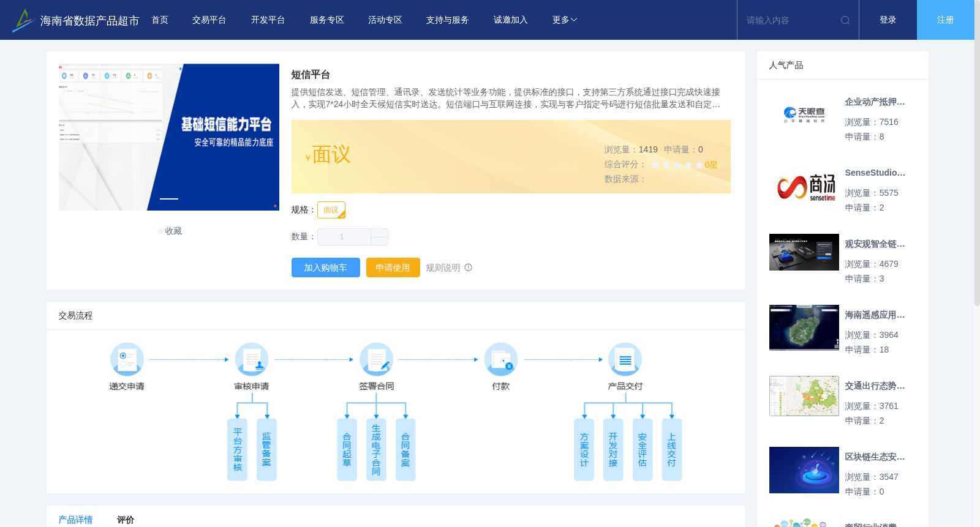Click the 合同备案 flow box
This screenshot has width=980, height=527.
click(x=405, y=450)
